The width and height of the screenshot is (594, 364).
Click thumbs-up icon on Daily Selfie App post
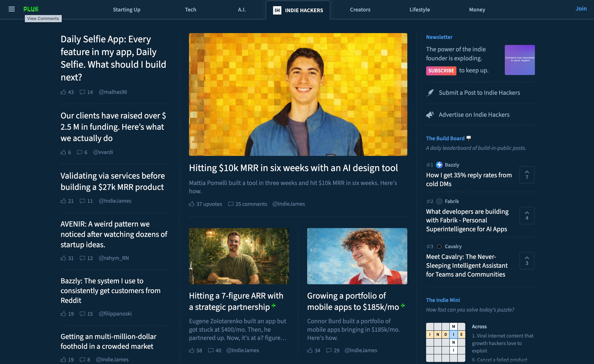click(x=63, y=92)
